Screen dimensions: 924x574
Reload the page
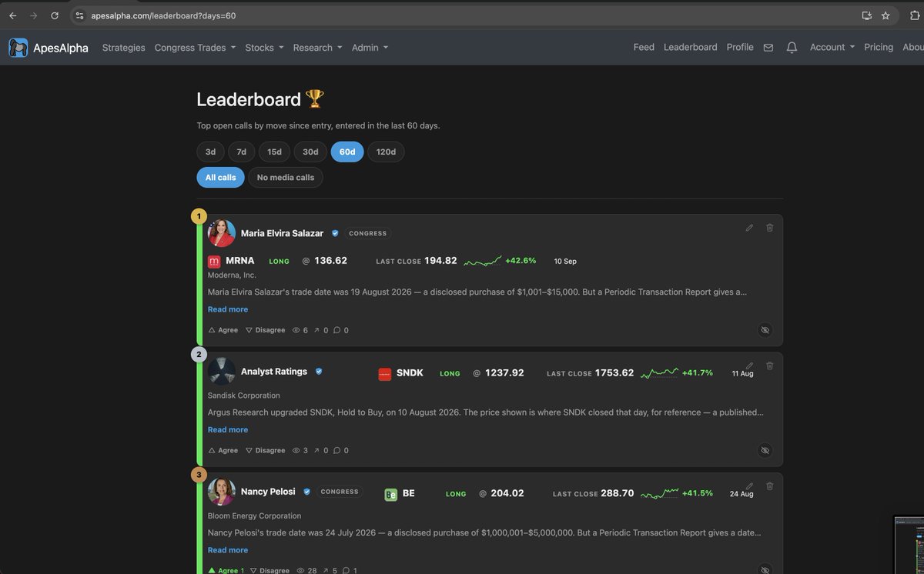tap(54, 15)
